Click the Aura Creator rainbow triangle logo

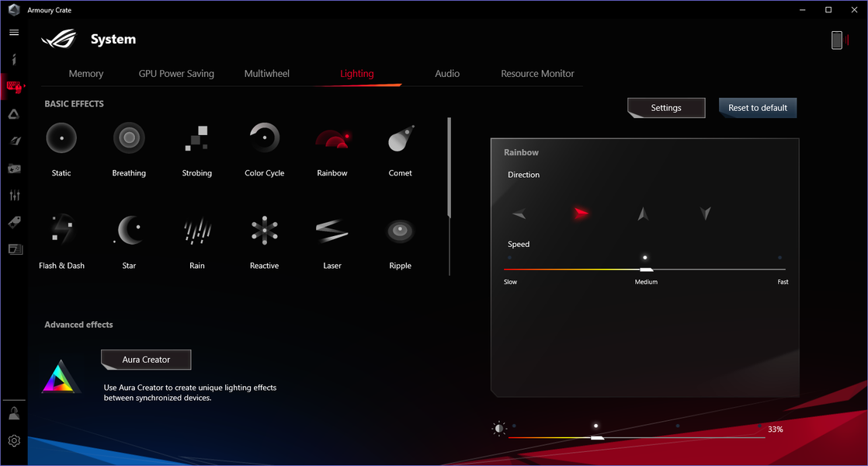(x=59, y=377)
